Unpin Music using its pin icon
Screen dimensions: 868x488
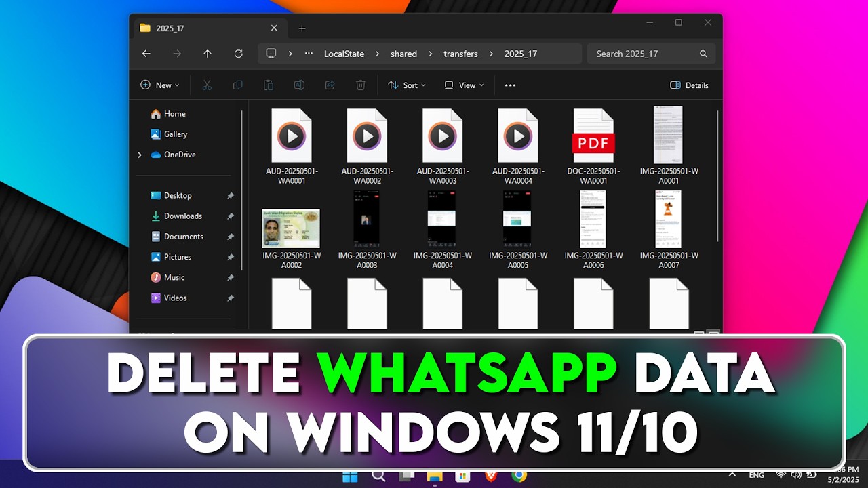230,278
